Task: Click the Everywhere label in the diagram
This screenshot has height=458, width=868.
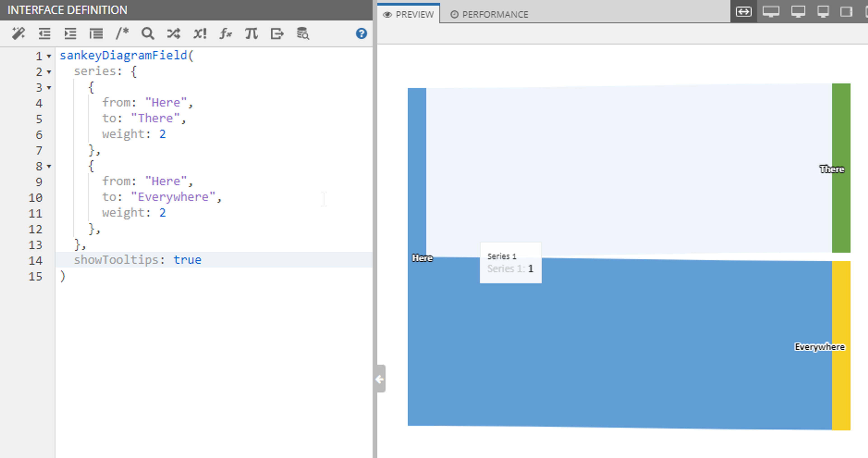Action: (x=819, y=347)
